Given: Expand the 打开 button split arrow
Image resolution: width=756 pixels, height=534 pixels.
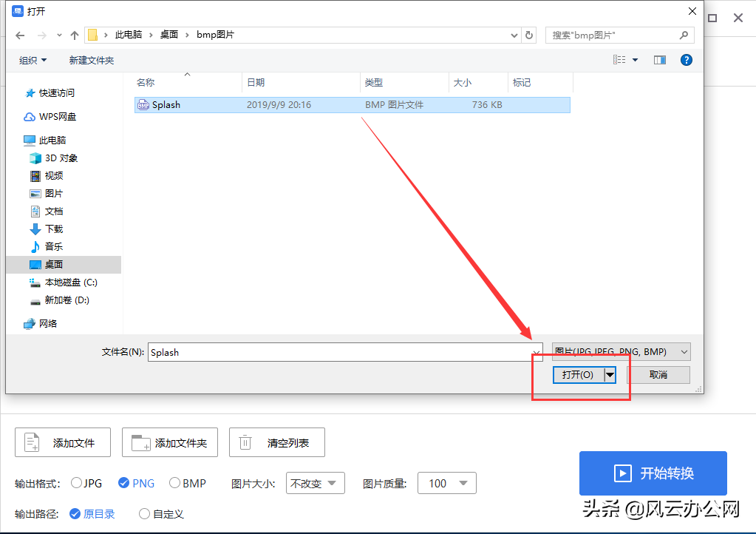Looking at the screenshot, I should pos(610,375).
